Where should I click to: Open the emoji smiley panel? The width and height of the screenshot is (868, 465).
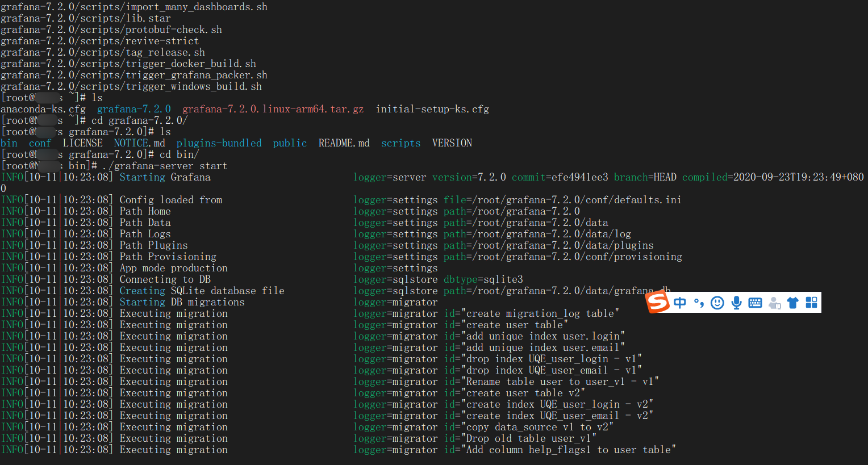tap(717, 303)
